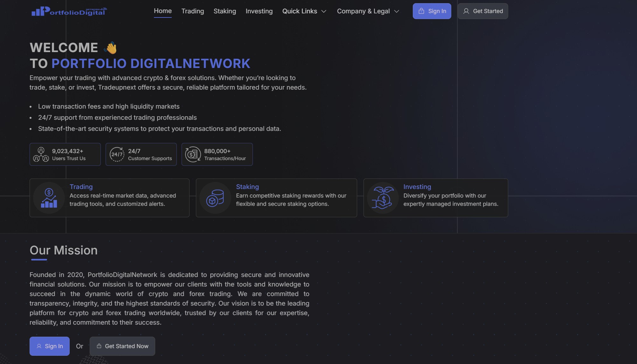Open the Staking nav menu item
637x364 pixels.
pyautogui.click(x=225, y=11)
